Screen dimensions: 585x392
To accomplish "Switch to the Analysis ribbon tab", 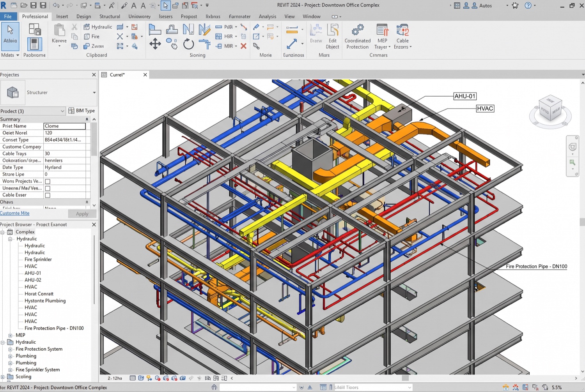I will (268, 16).
